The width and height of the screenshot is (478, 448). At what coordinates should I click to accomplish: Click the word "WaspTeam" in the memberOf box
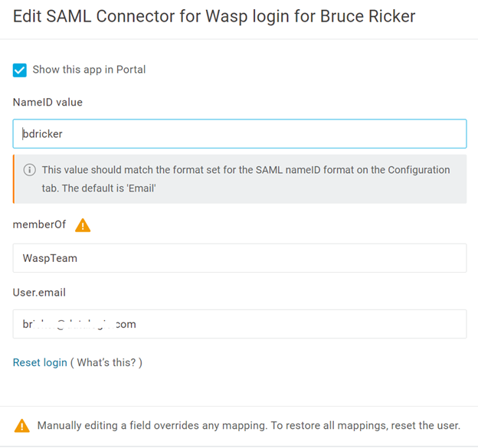coord(50,258)
